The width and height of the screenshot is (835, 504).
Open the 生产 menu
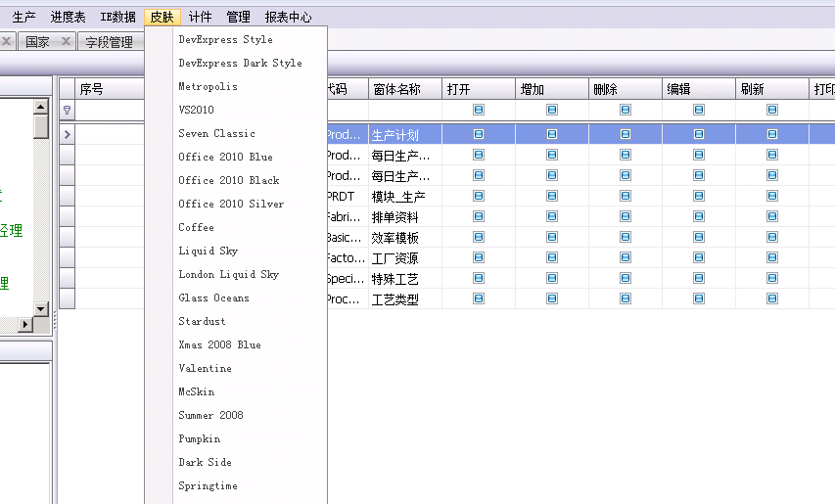coord(23,17)
